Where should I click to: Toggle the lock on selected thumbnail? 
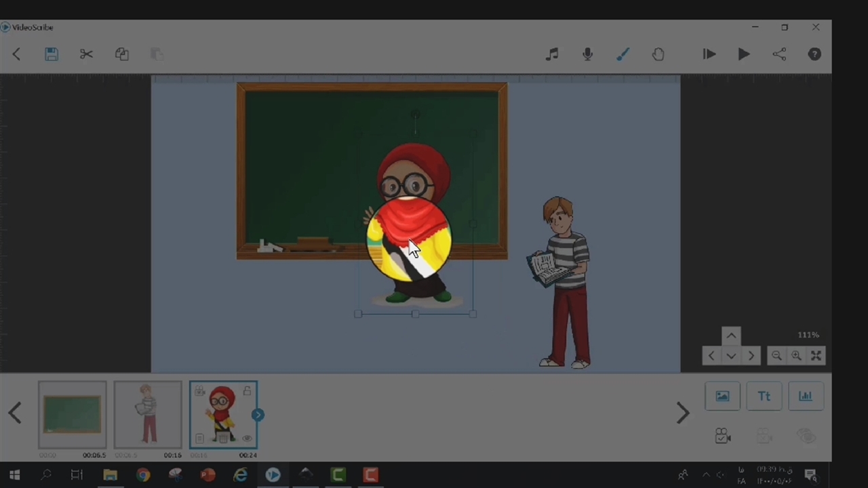[x=247, y=390]
